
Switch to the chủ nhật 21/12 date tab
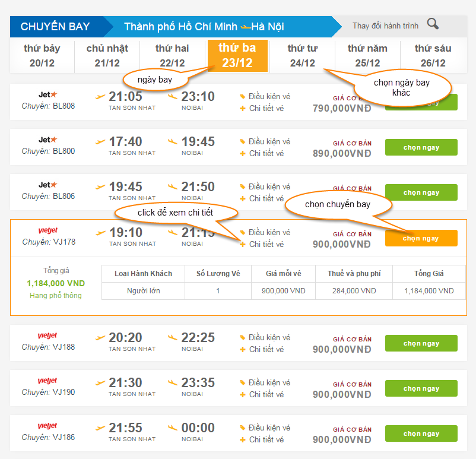(107, 56)
